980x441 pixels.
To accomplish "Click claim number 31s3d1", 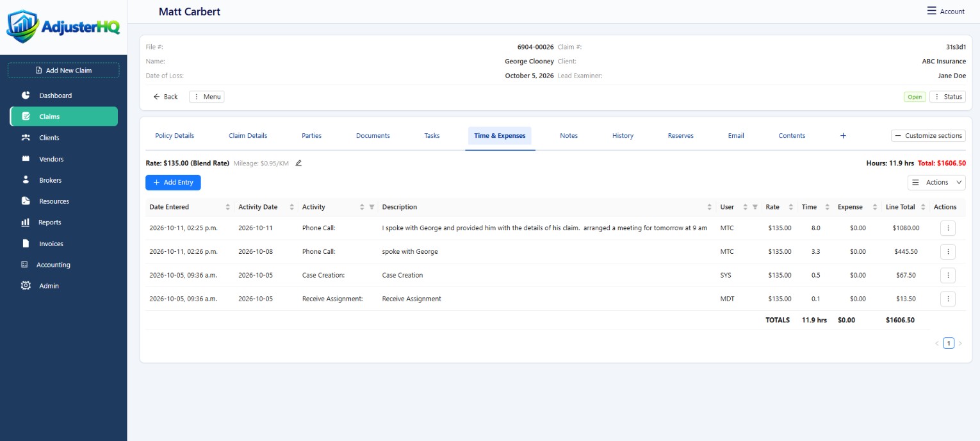I will tap(956, 47).
